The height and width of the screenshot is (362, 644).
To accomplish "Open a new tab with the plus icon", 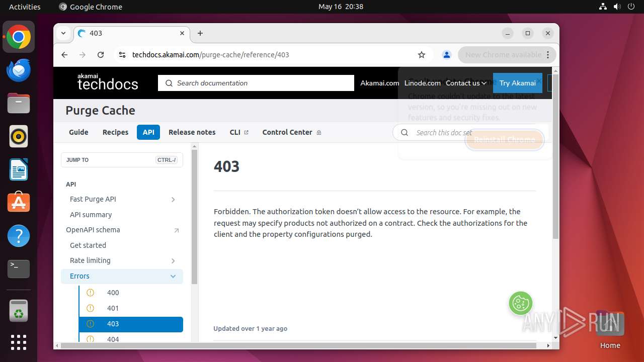I will pyautogui.click(x=200, y=33).
